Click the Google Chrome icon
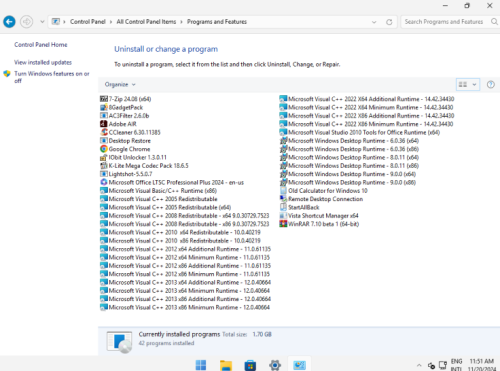 pos(104,149)
